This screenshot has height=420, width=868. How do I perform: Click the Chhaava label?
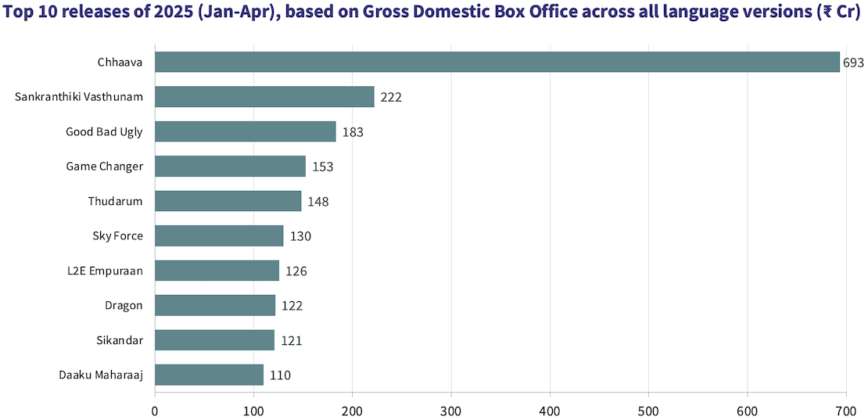(120, 62)
